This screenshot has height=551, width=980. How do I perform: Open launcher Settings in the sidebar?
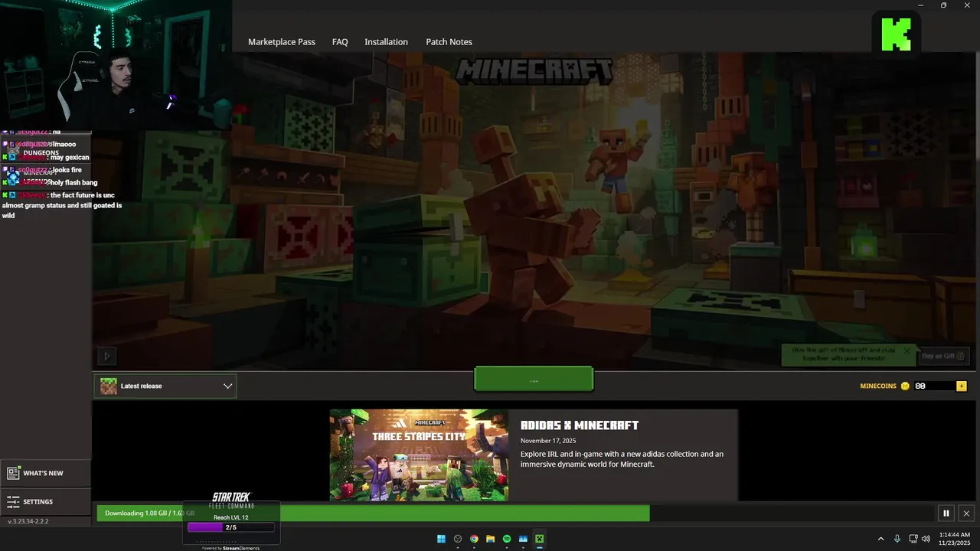coord(45,502)
